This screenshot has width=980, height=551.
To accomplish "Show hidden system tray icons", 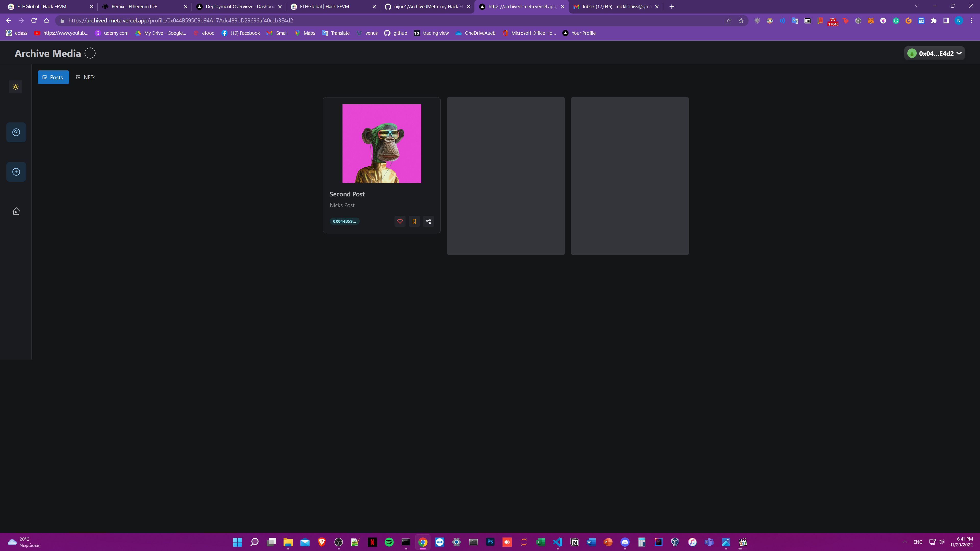I will [905, 542].
